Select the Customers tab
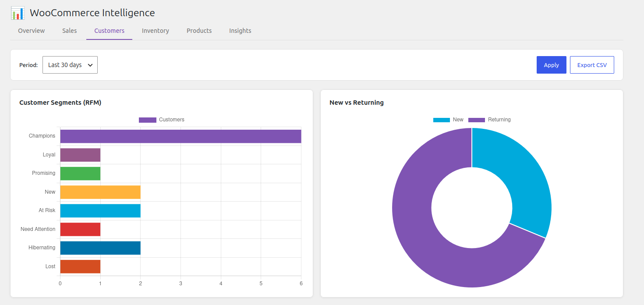Screen dimensions: 644x305 point(110,31)
